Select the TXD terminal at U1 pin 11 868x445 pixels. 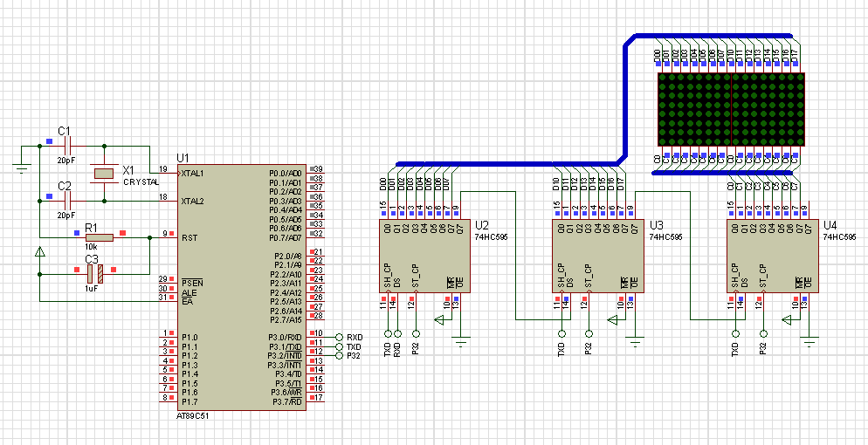tap(339, 346)
